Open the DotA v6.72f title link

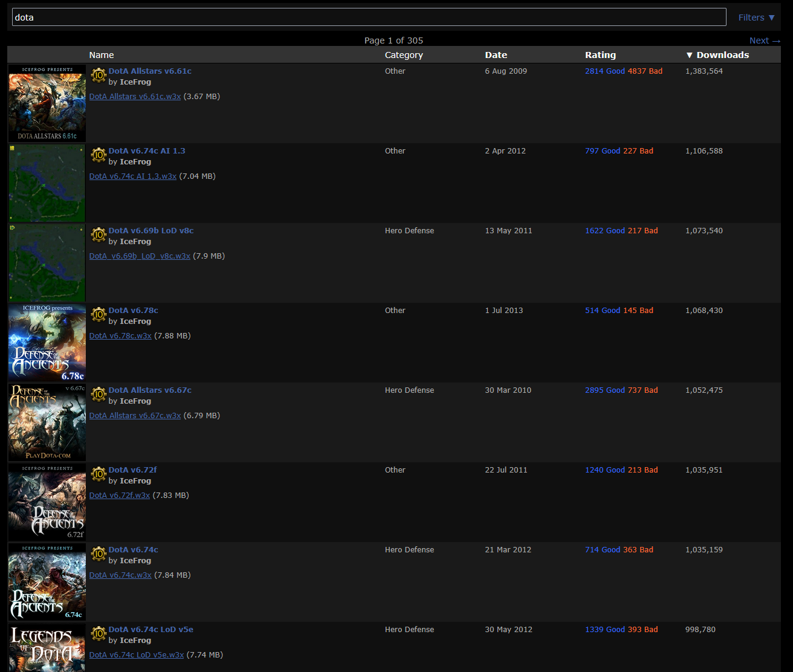133,470
